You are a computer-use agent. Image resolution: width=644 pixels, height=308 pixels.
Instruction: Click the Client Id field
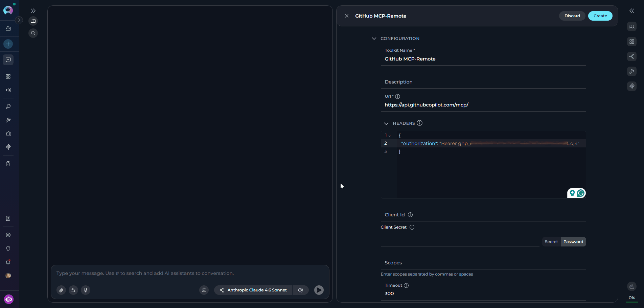[x=483, y=215]
